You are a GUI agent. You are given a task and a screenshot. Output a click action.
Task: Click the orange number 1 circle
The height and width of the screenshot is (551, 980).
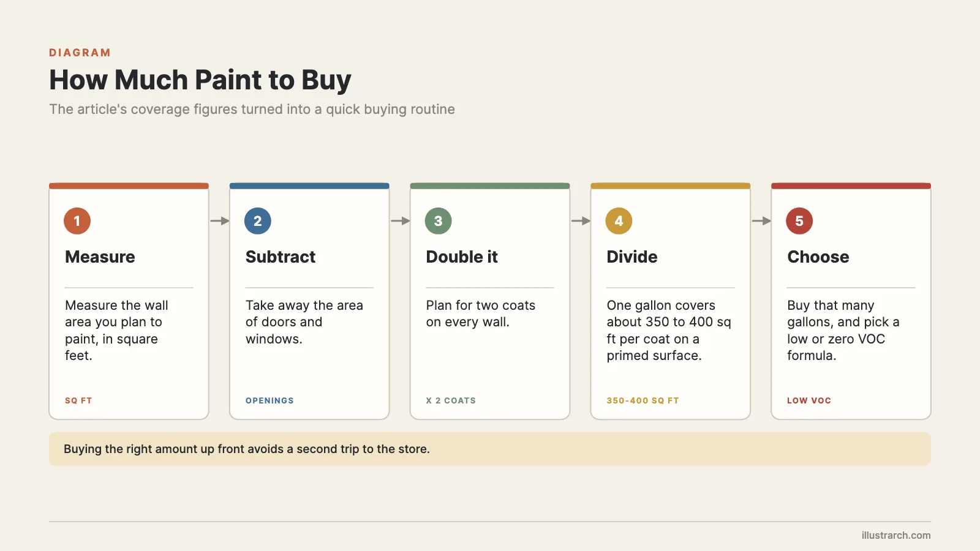click(x=77, y=221)
